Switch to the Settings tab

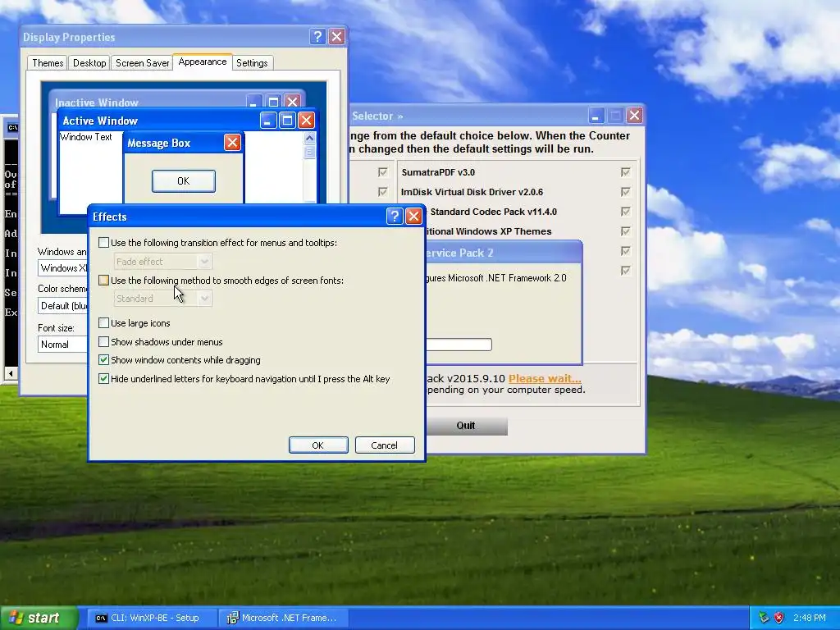tap(252, 63)
